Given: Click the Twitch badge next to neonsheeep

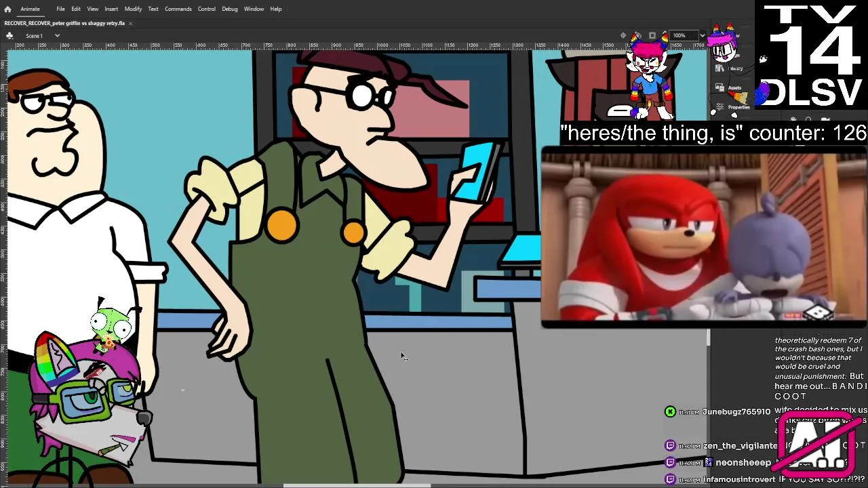Looking at the screenshot, I should [670, 462].
